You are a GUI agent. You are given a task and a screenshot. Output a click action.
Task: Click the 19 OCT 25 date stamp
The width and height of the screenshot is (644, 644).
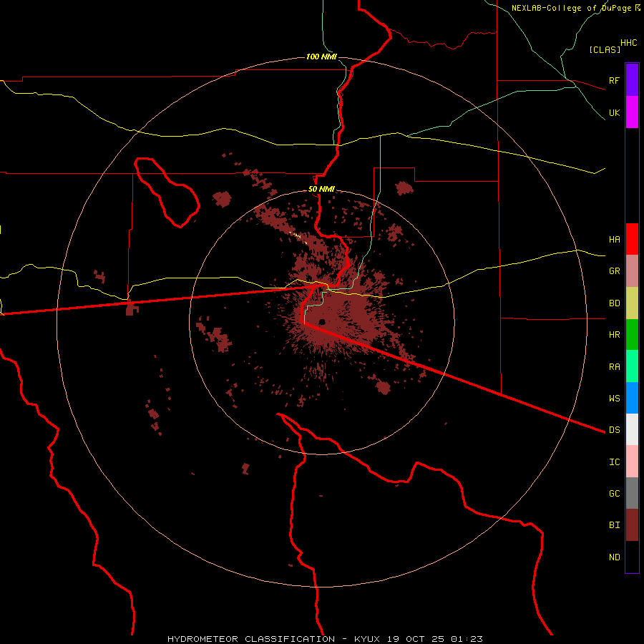click(416, 639)
